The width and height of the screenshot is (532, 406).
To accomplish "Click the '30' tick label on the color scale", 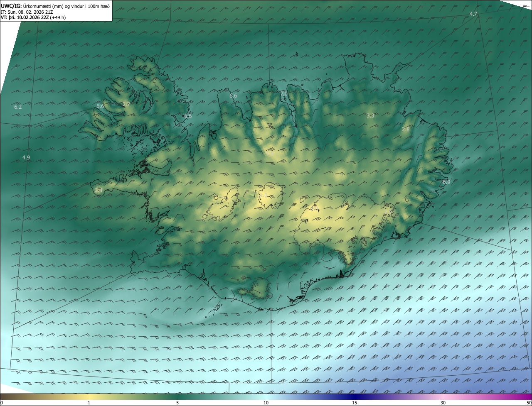I will tap(443, 403).
